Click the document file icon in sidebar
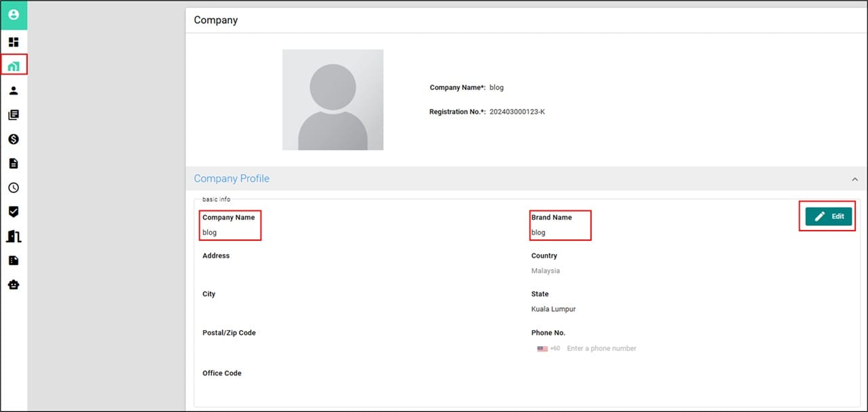 coord(14,164)
